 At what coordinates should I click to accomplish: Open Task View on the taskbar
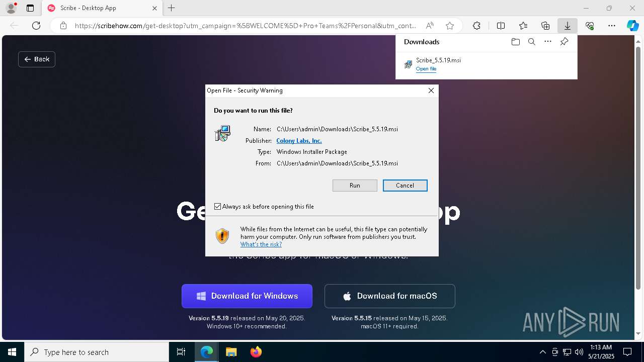181,352
